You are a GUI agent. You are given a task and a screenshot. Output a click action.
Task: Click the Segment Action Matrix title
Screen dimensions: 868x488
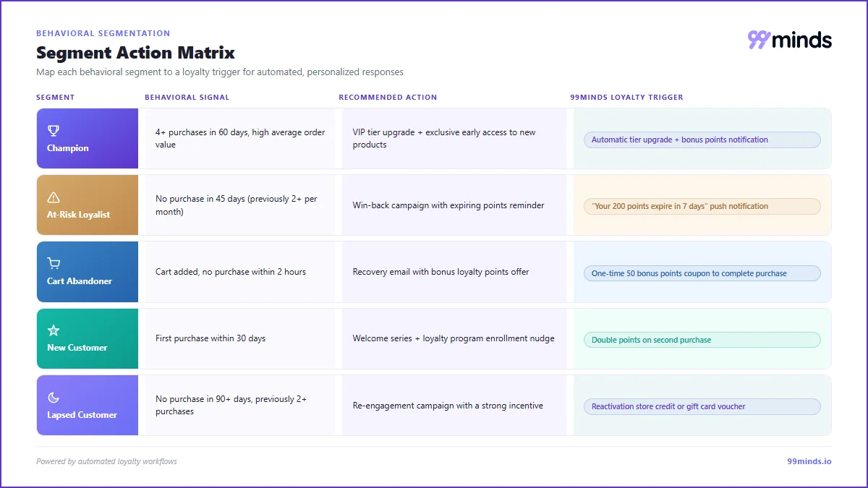coord(135,53)
